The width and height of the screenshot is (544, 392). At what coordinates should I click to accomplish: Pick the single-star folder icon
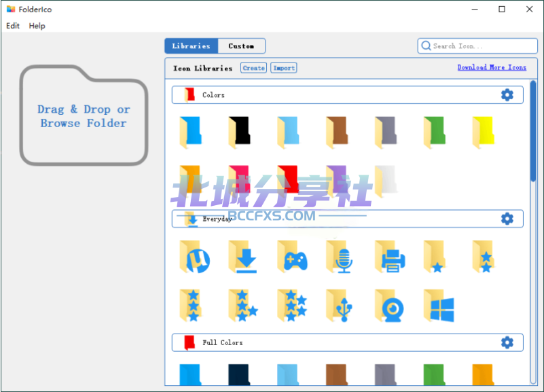click(435, 257)
